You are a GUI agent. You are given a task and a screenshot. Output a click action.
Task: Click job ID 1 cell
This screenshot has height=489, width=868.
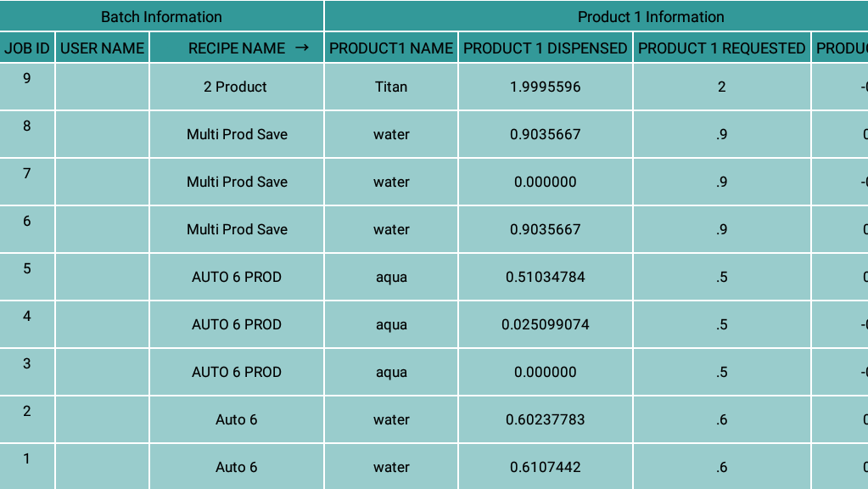27,459
